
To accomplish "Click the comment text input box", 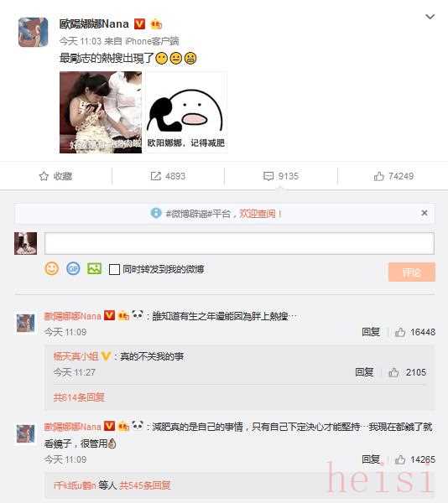I will (239, 243).
